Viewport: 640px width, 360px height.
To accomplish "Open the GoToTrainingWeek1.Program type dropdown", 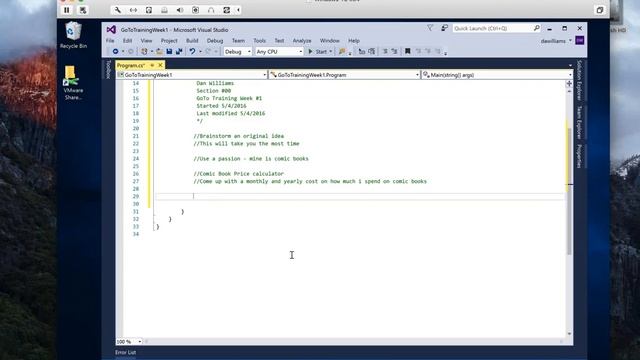I will 344,75.
